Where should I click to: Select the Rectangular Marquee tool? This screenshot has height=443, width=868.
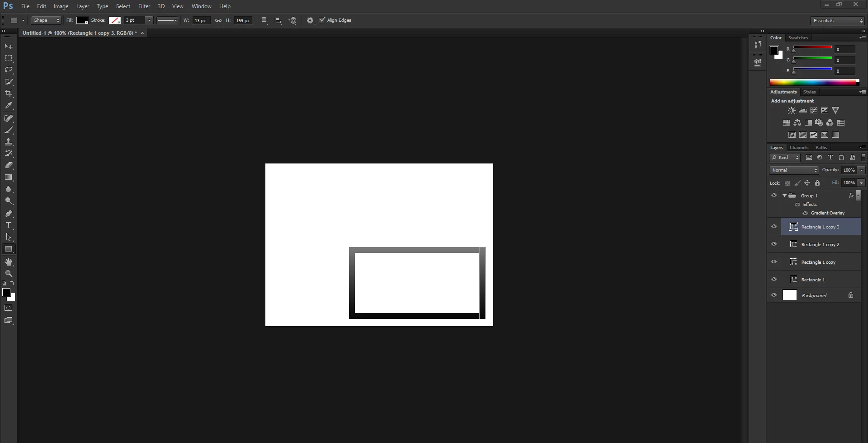pyautogui.click(x=9, y=58)
